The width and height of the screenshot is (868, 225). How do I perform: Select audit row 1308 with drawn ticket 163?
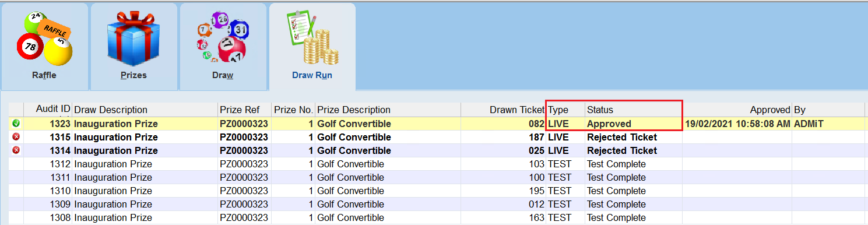point(437,217)
